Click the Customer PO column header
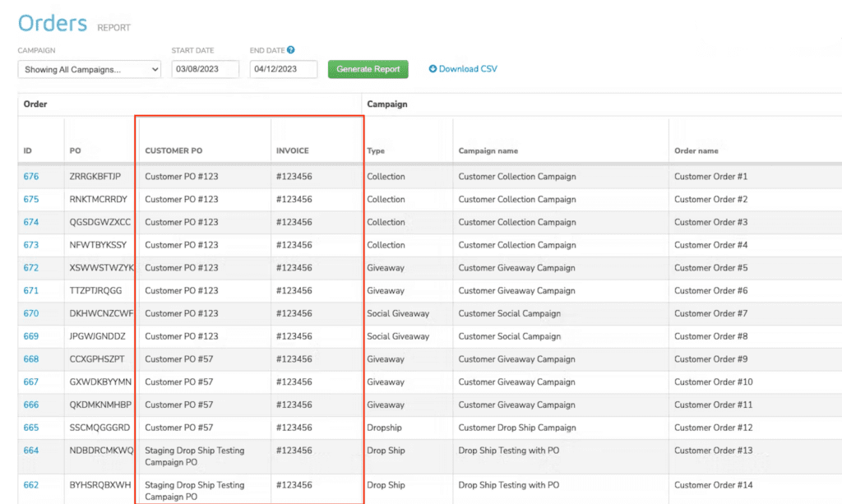 (173, 151)
